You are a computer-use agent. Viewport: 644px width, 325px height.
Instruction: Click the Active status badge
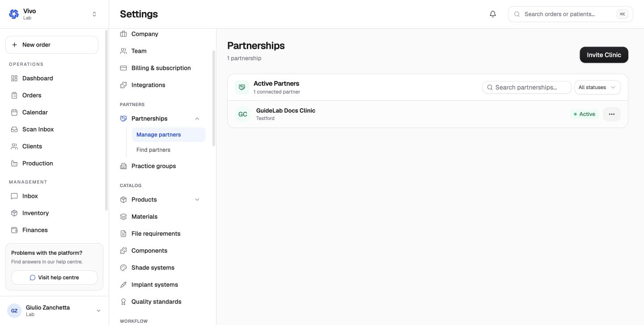tap(585, 114)
